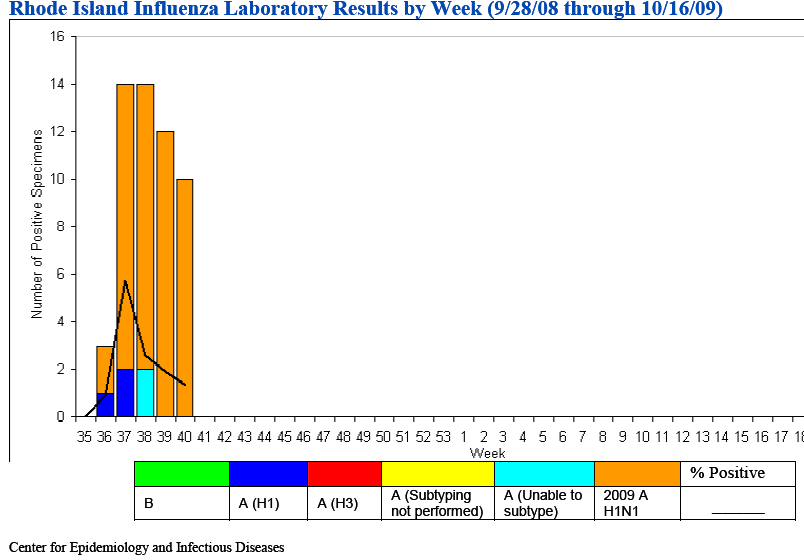
Task: Click the chart title 'Rhode Island Influenza Laboratory Results'
Action: pos(364,10)
